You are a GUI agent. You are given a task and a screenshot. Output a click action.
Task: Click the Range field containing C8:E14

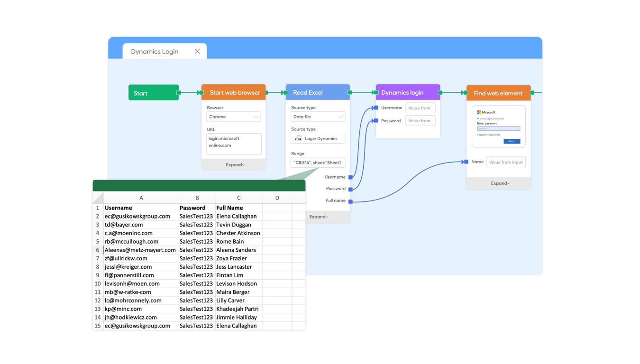click(x=318, y=162)
